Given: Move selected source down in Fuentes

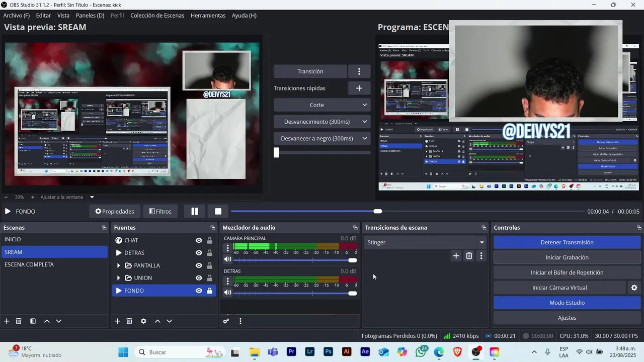Looking at the screenshot, I should tap(170, 321).
